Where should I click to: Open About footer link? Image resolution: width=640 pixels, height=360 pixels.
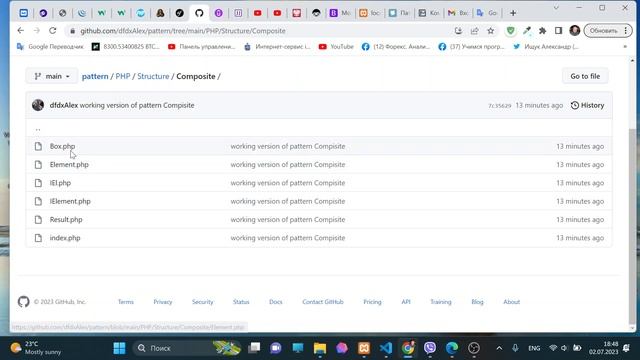[x=511, y=302]
